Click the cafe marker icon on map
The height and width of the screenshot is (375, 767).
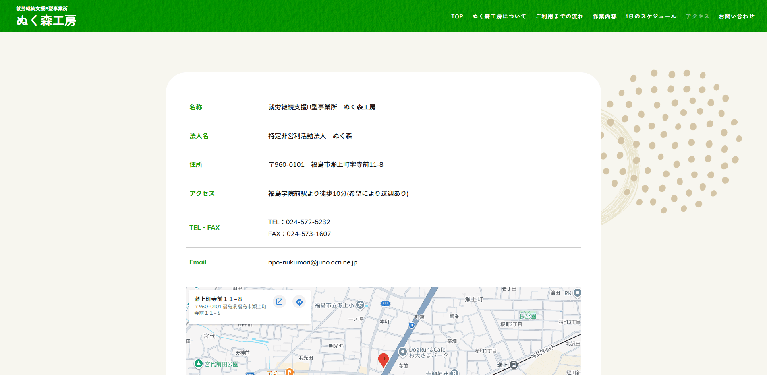(x=403, y=352)
